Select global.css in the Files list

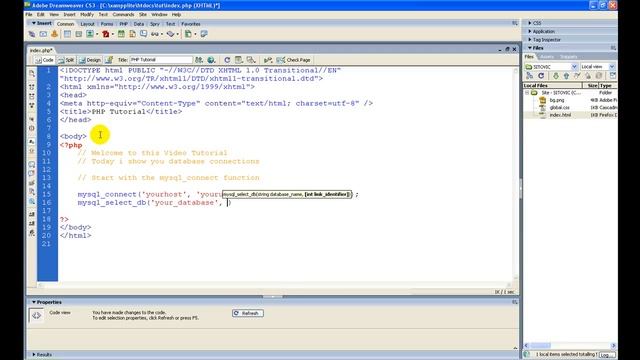click(559, 107)
